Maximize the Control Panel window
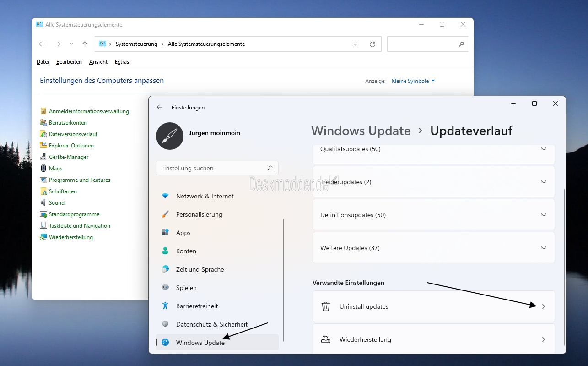588x366 pixels. click(442, 25)
